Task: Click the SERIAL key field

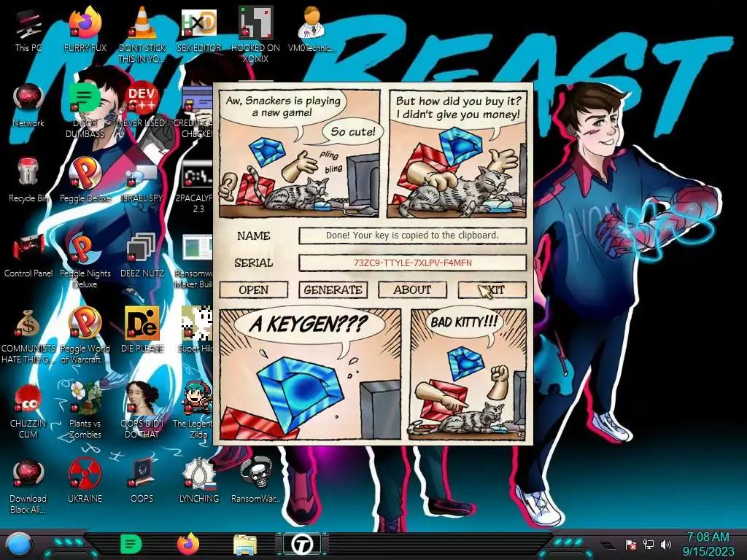Action: [413, 262]
